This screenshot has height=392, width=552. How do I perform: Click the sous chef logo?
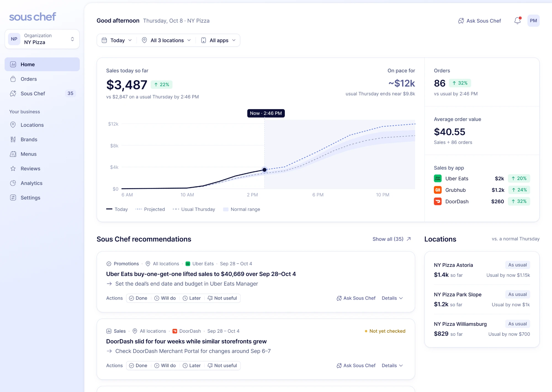(x=33, y=17)
